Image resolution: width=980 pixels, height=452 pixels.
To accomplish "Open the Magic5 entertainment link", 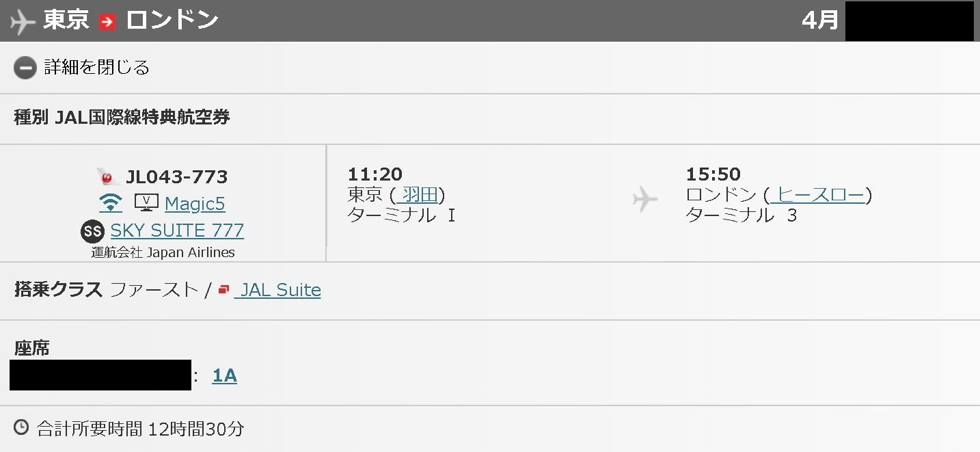I will [x=195, y=204].
